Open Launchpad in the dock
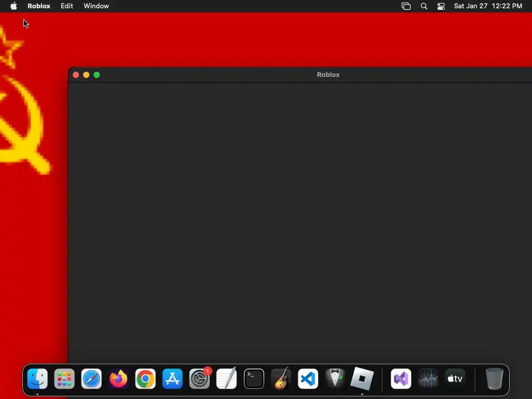The height and width of the screenshot is (399, 532). (x=64, y=379)
